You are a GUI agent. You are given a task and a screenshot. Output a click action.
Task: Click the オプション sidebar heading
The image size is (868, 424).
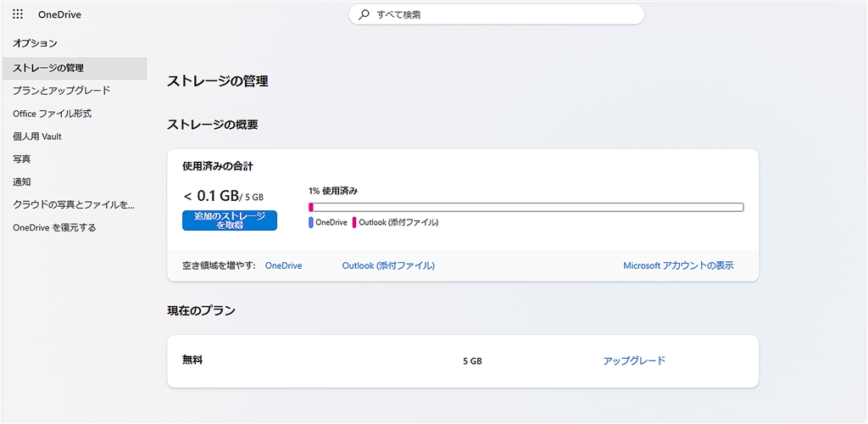coord(35,42)
